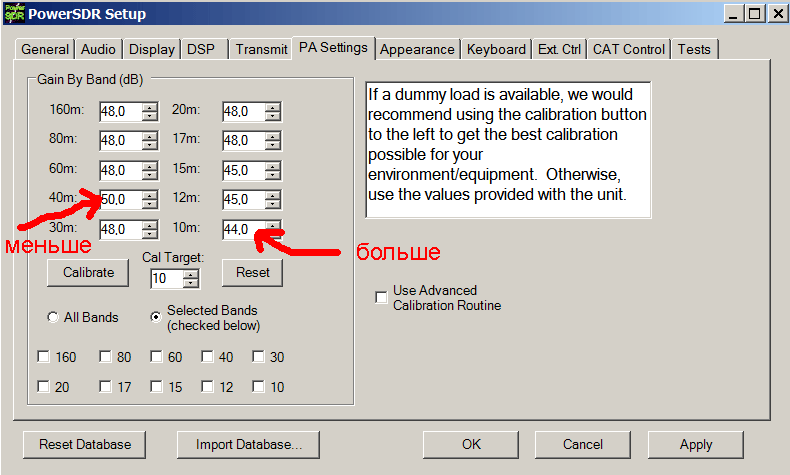Click the Reset gain button
This screenshot has width=790, height=475.
(x=252, y=272)
